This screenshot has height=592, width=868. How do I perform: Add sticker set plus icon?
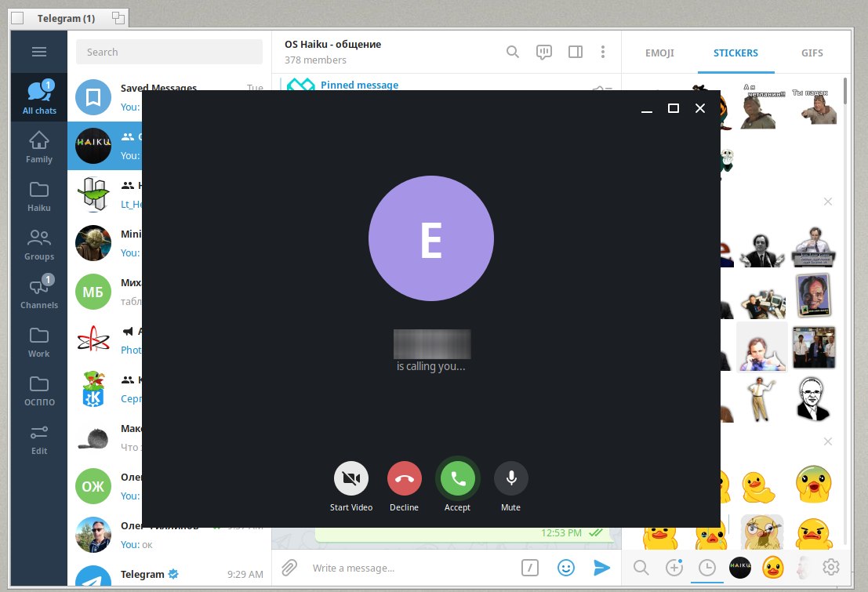[674, 568]
